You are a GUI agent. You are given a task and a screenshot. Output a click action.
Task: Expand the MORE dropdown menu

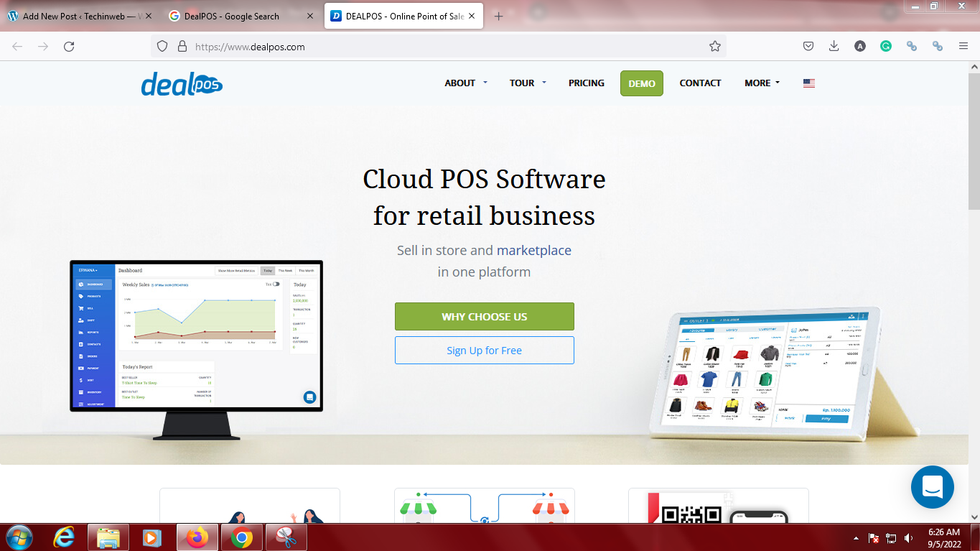(762, 83)
